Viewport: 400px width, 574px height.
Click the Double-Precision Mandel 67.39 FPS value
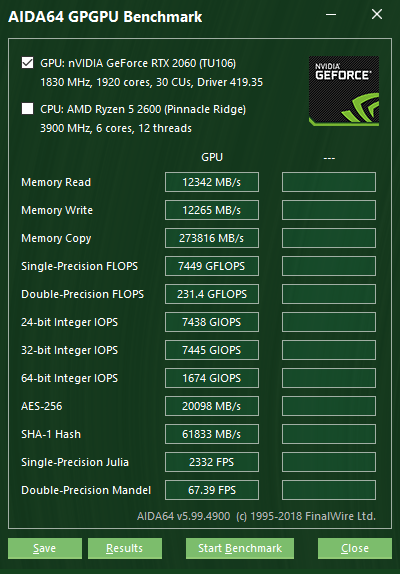[212, 490]
